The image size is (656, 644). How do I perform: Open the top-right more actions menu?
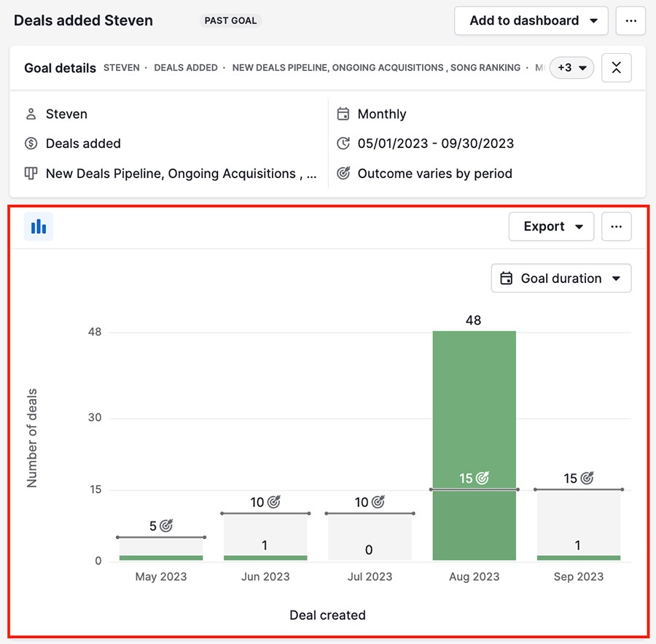point(630,20)
